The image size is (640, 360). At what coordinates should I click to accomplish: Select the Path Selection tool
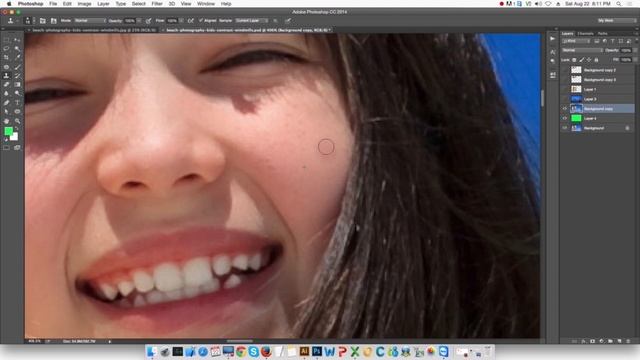(6, 111)
